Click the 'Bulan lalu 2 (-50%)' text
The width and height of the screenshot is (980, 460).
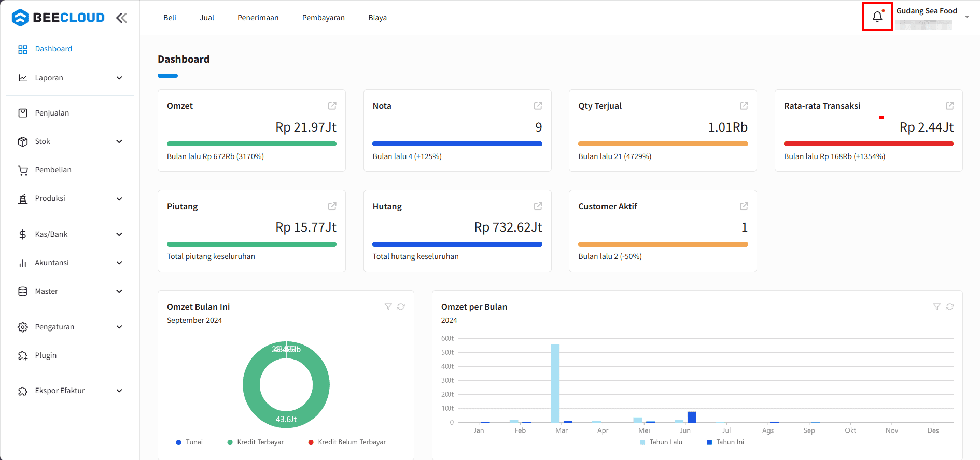[x=610, y=256]
